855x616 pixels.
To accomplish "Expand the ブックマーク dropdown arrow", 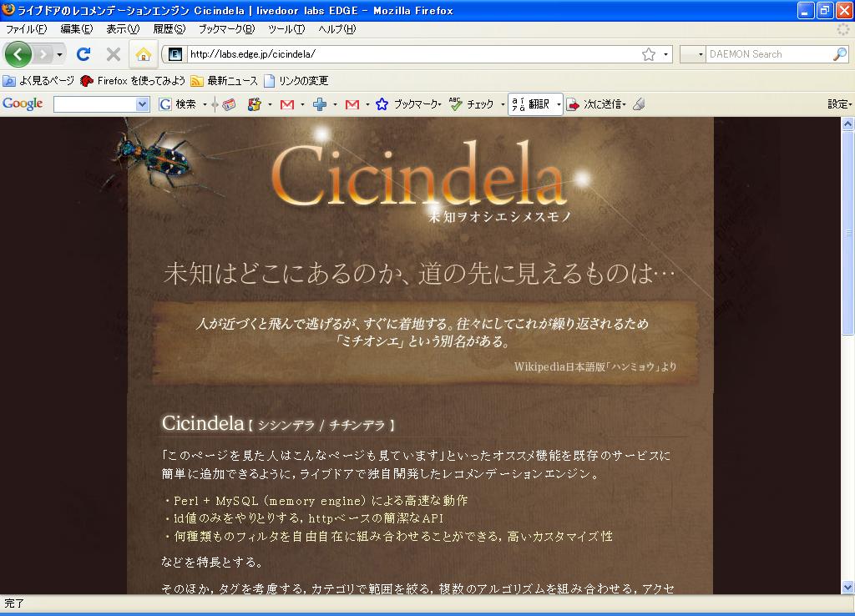I will click(x=439, y=104).
